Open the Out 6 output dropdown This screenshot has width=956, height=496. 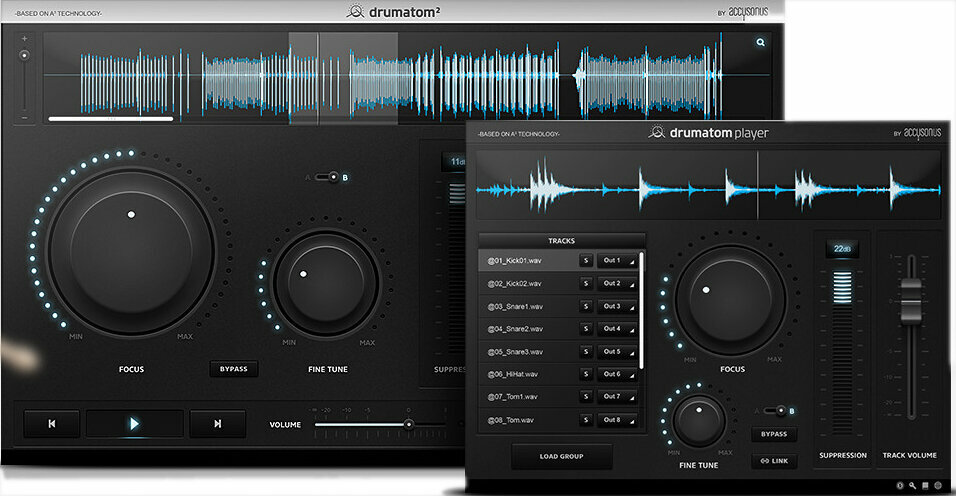click(x=617, y=374)
